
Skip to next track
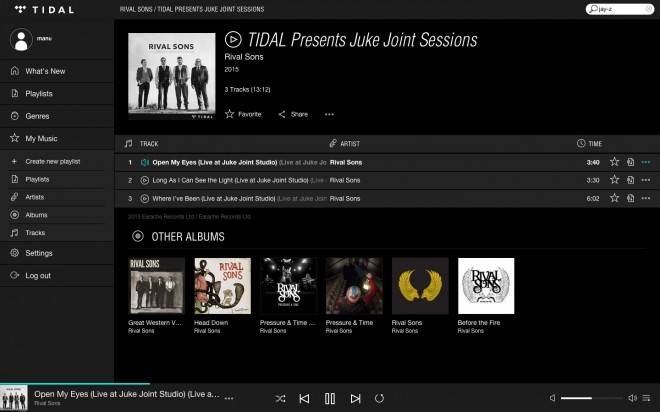point(355,398)
